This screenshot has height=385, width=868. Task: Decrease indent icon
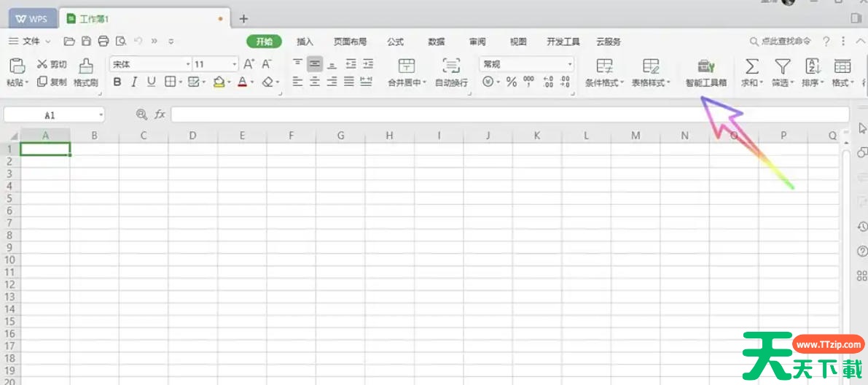point(351,63)
